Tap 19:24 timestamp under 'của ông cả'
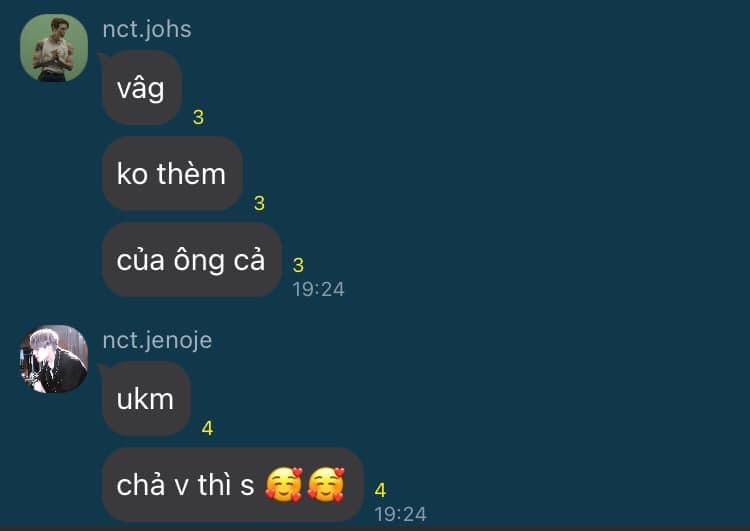This screenshot has width=750, height=531. 319,289
